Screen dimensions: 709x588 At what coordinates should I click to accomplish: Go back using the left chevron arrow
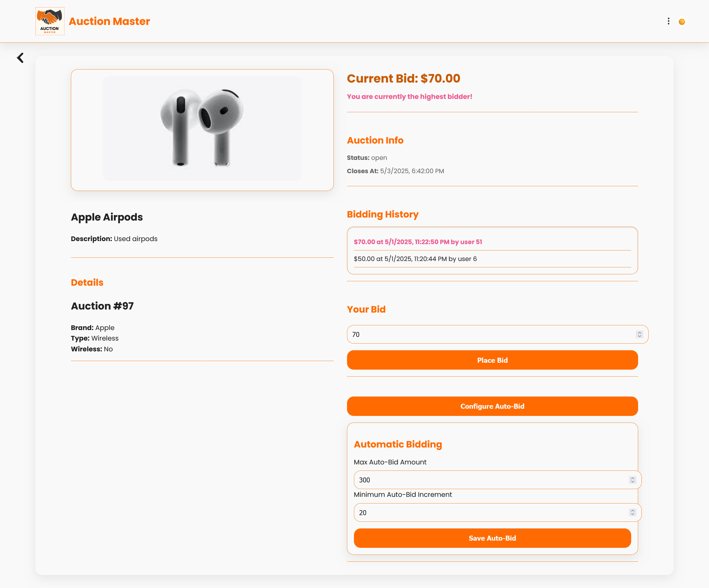coord(20,58)
